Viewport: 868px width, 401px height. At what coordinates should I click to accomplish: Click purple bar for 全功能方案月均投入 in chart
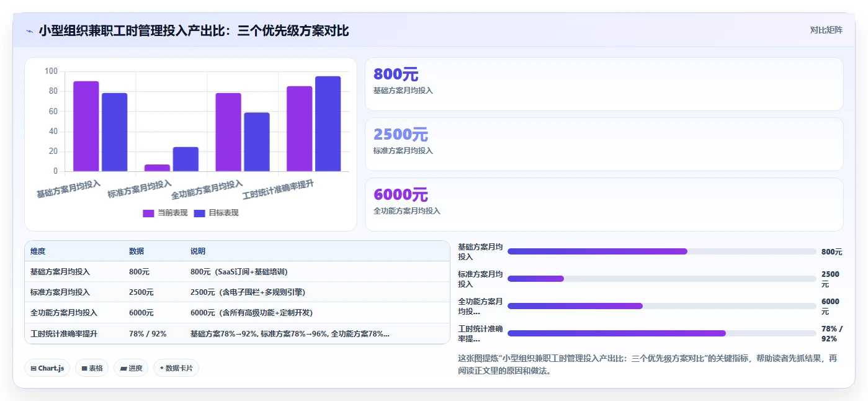[228, 132]
